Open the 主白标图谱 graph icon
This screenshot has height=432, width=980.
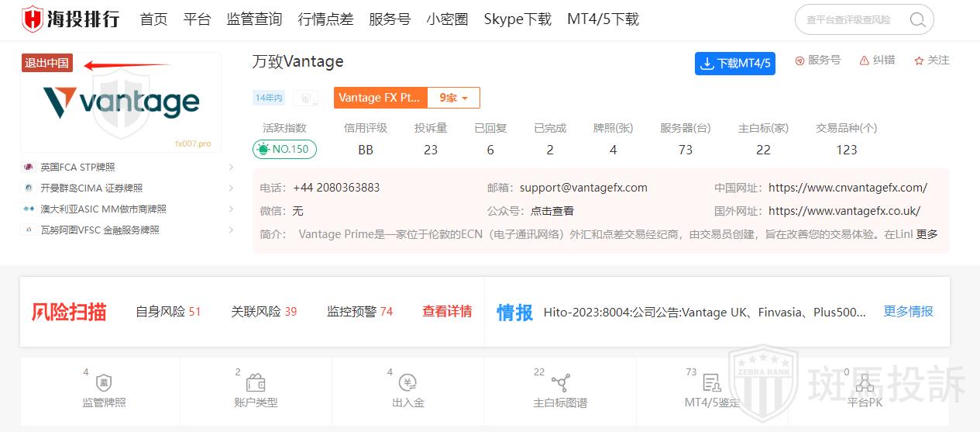point(560,383)
